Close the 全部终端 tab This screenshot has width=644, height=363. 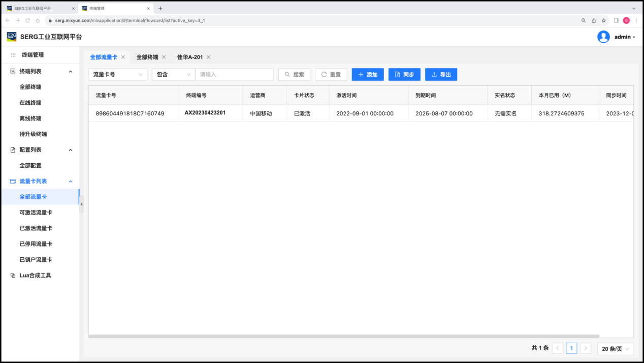tap(164, 57)
